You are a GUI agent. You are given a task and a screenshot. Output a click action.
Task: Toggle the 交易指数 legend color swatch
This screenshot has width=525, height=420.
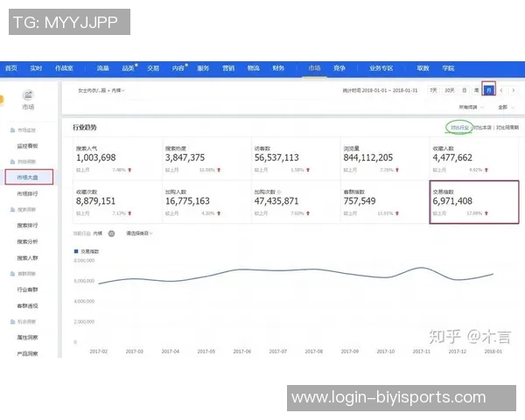(x=77, y=251)
